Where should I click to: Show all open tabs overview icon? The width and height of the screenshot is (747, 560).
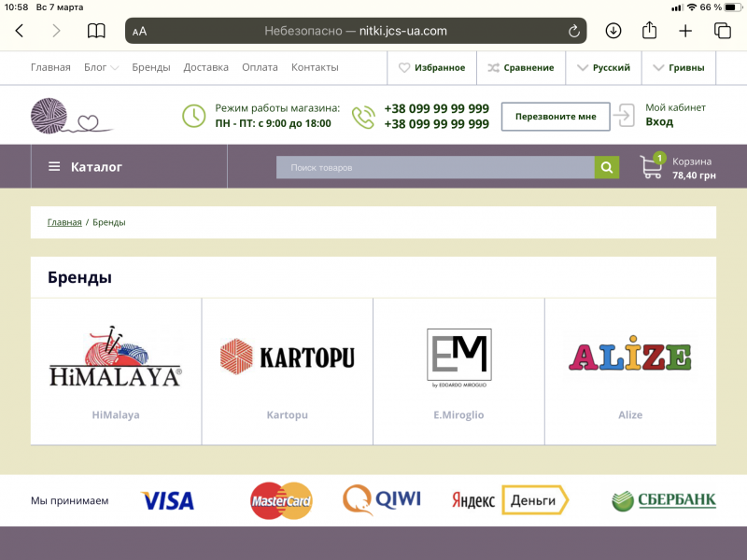click(x=722, y=31)
